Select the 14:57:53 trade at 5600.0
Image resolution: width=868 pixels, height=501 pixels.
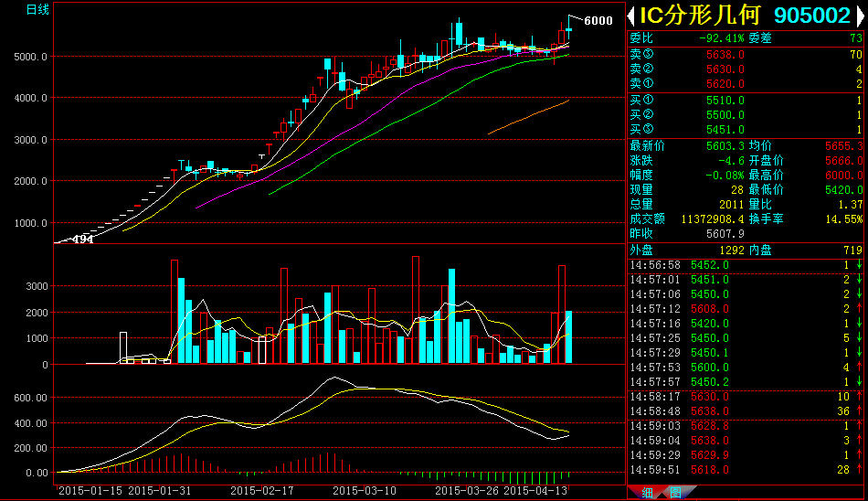point(746,367)
